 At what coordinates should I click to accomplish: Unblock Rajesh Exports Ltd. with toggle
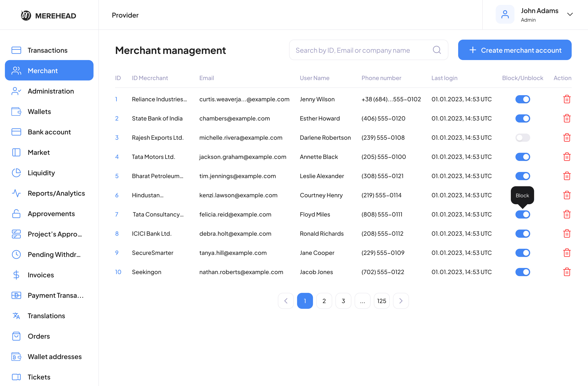coord(522,138)
